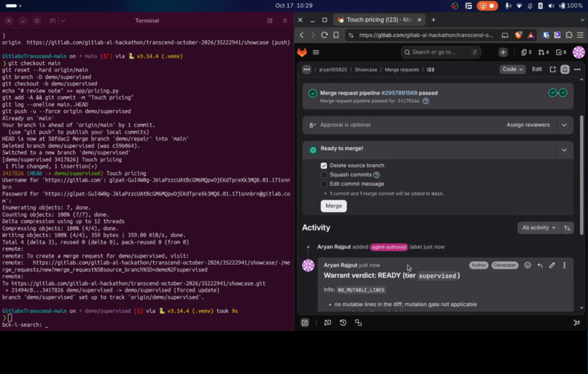The width and height of the screenshot is (588, 374).
Task: View merge requests counter showing 4
Action: tap(543, 52)
